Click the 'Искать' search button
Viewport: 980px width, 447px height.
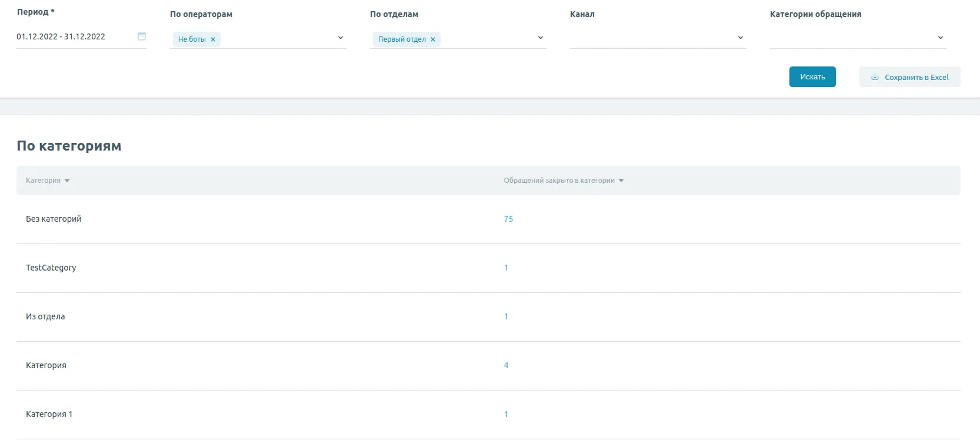(812, 77)
